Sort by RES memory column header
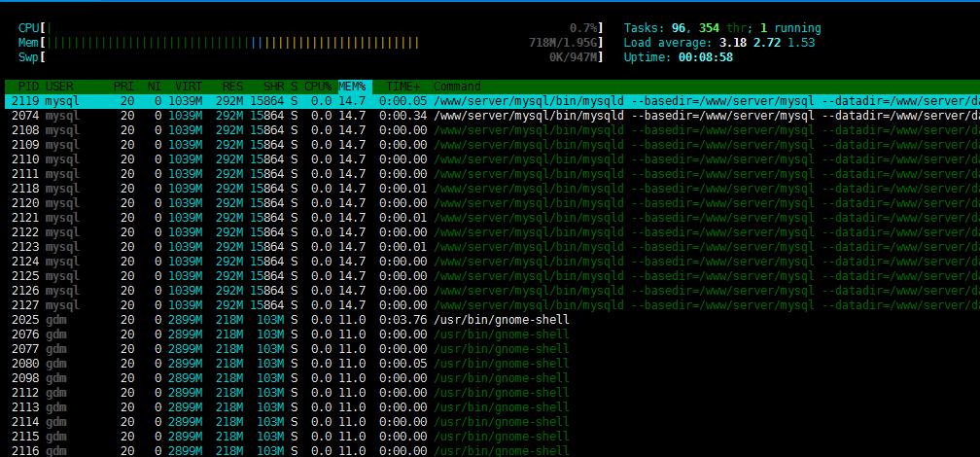Screen dimensions: 980x457 coord(232,87)
